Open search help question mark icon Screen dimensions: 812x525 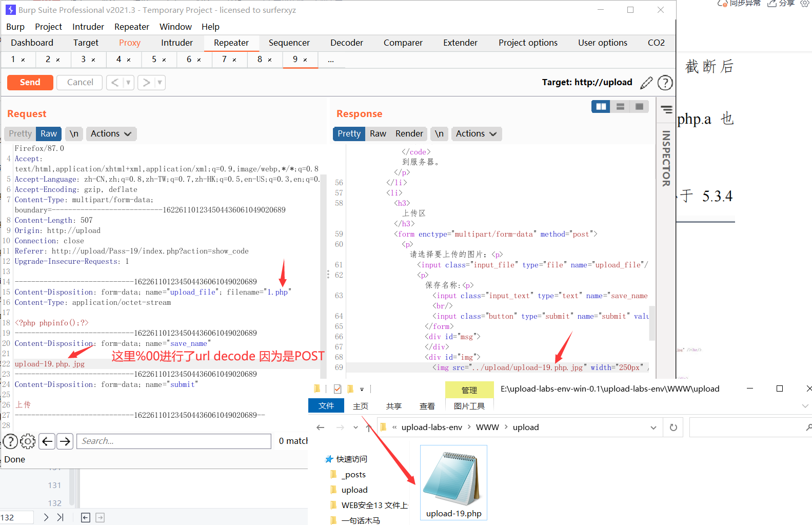click(x=10, y=441)
